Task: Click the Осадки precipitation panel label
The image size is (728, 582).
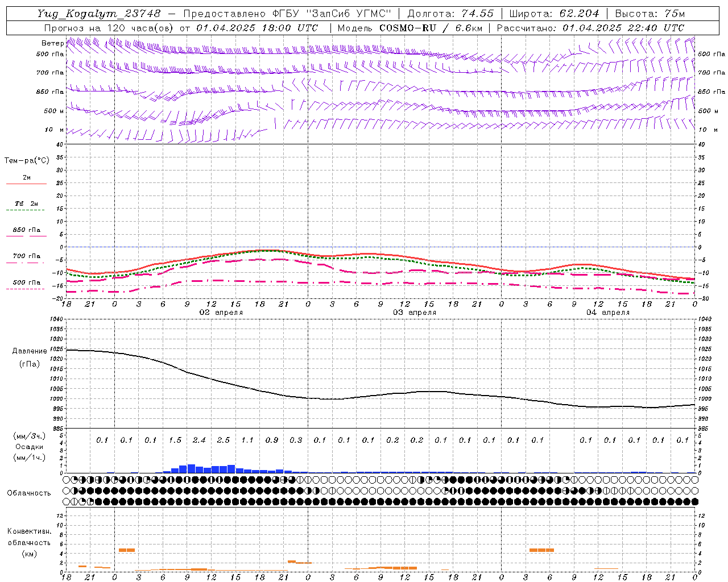Action: (x=30, y=447)
